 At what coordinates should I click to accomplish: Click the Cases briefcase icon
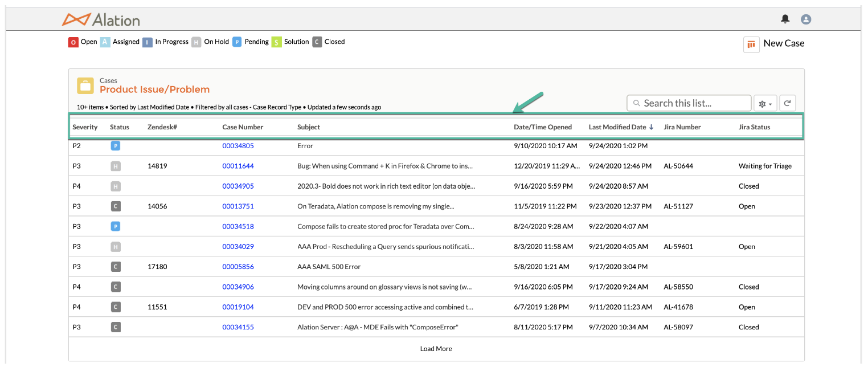[x=85, y=86]
